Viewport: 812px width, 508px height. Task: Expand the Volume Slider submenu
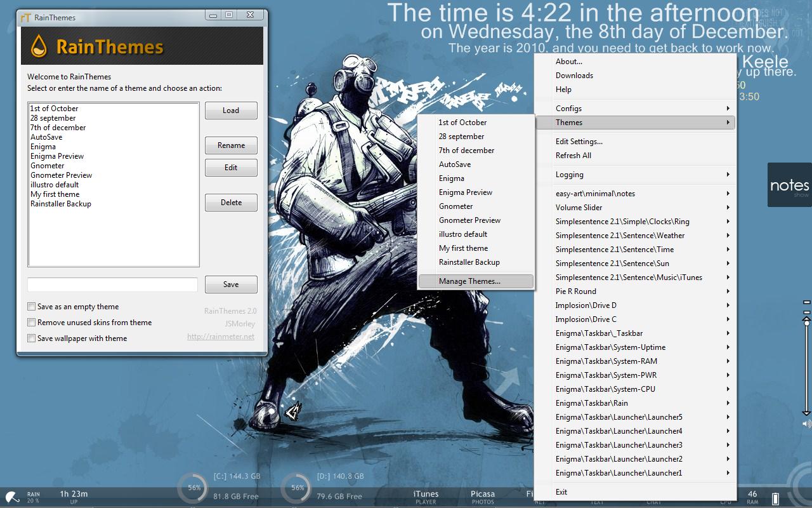pyautogui.click(x=634, y=207)
